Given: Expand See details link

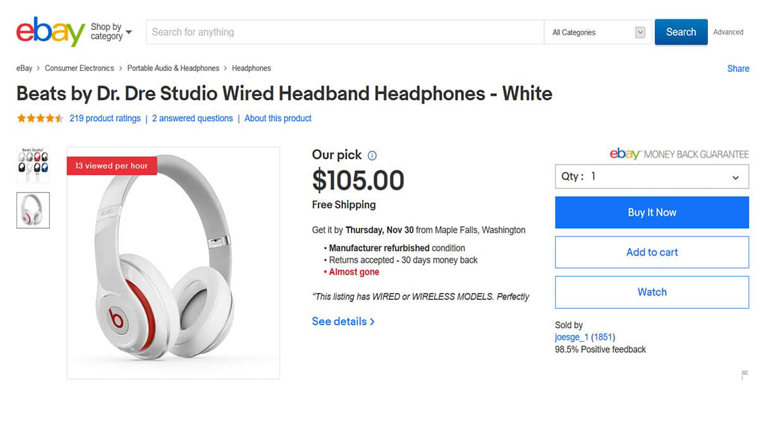Looking at the screenshot, I should pos(343,322).
